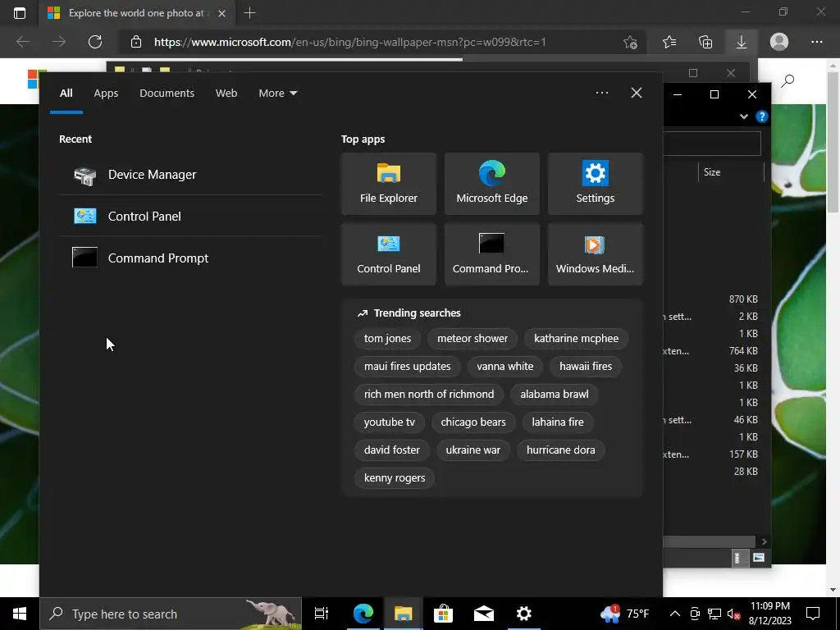
Task: Click the Edge address bar URL
Action: [x=350, y=42]
